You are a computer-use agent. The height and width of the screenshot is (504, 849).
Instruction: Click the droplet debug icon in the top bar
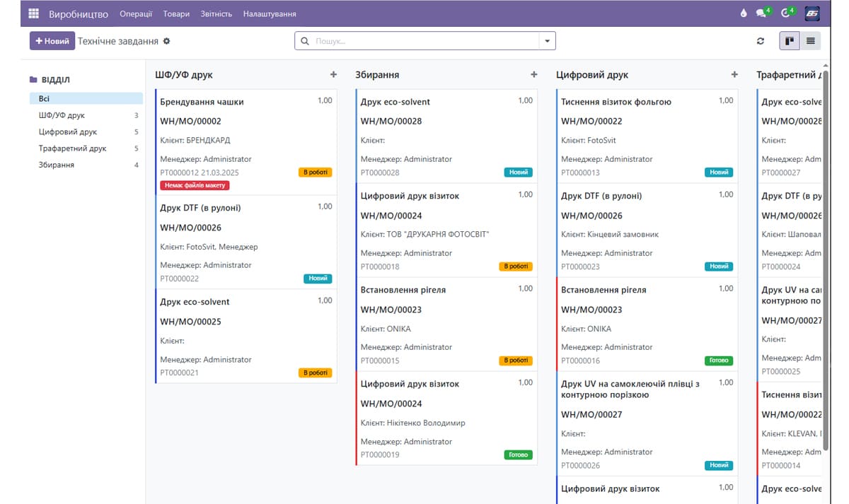click(x=744, y=13)
